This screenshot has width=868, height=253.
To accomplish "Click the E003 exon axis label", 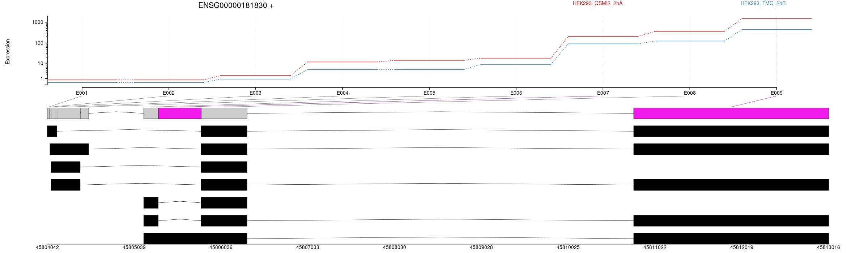I will (x=255, y=93).
